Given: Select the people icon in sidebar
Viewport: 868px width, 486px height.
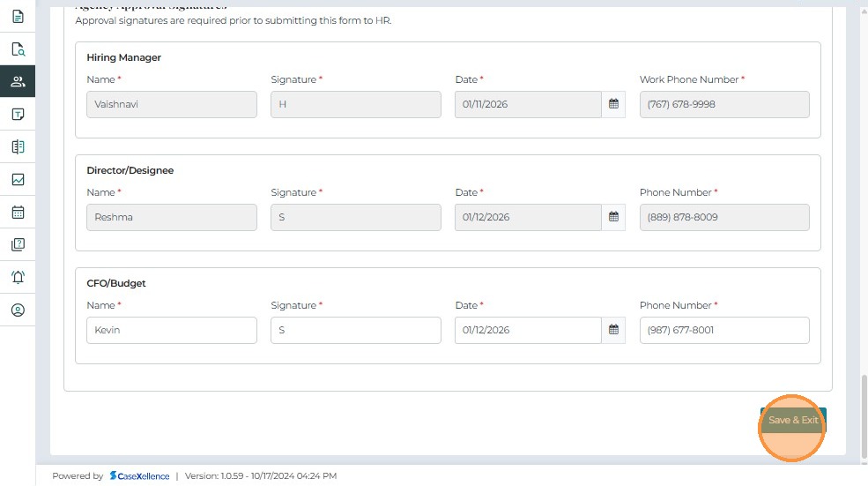Looking at the screenshot, I should click(x=18, y=82).
